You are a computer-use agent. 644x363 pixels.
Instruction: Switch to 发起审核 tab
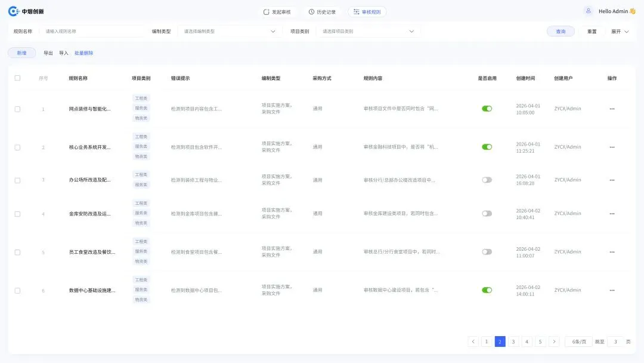pos(277,12)
